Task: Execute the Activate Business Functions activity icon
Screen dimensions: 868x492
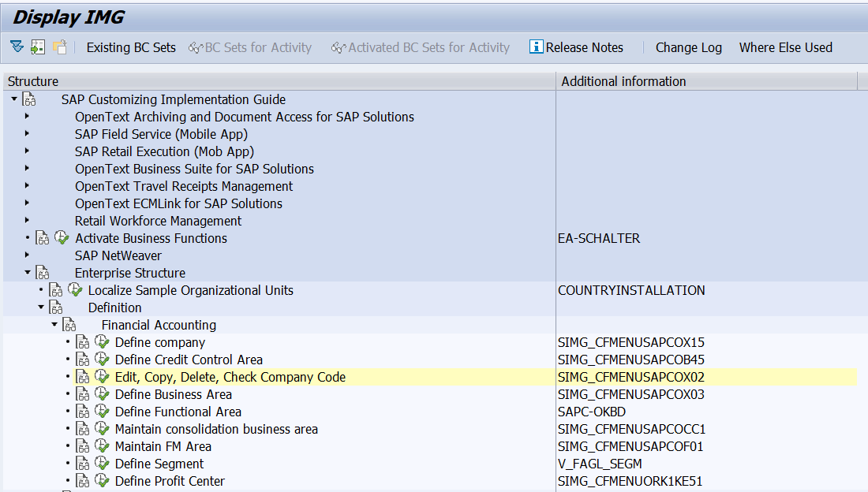Action: click(x=62, y=238)
